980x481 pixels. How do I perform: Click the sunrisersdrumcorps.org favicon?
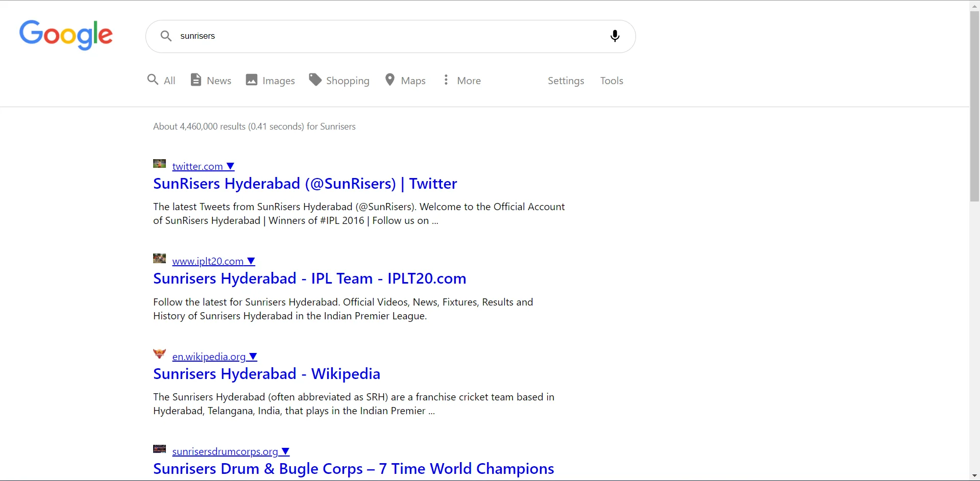point(159,449)
